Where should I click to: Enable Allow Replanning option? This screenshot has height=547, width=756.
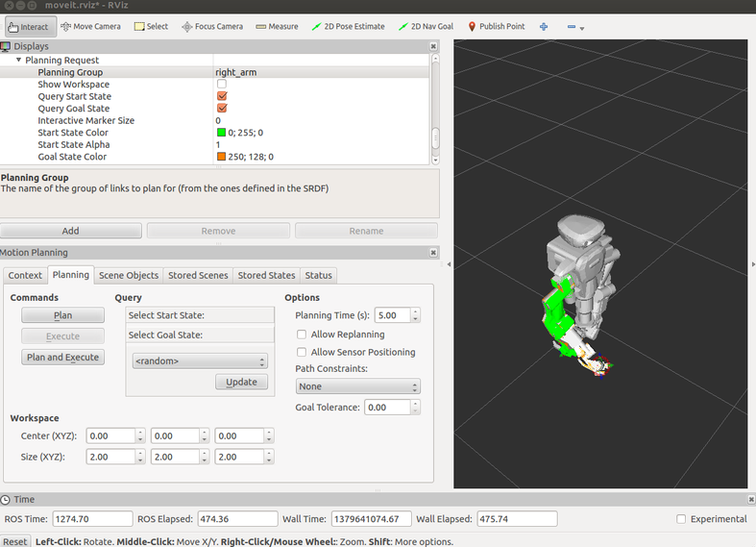302,335
